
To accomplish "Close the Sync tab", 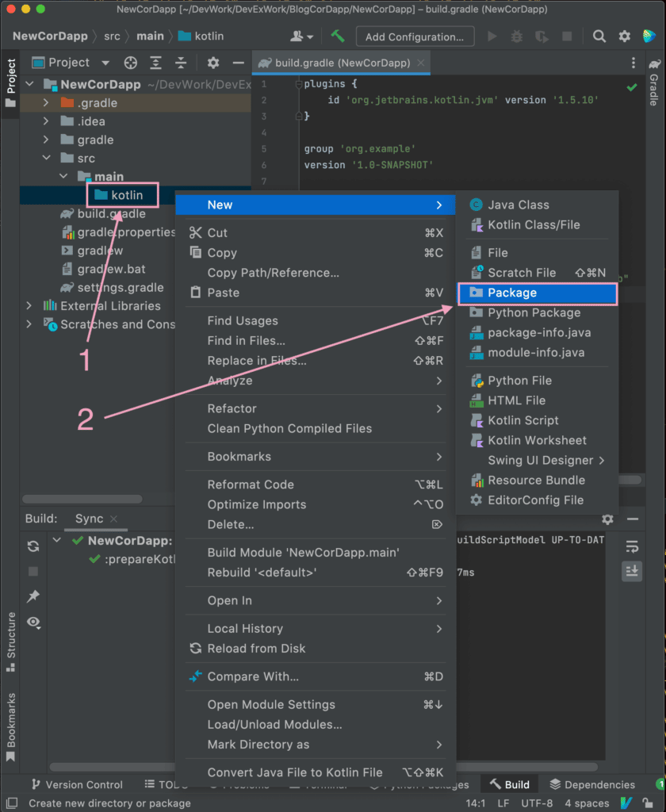I will pos(114,519).
